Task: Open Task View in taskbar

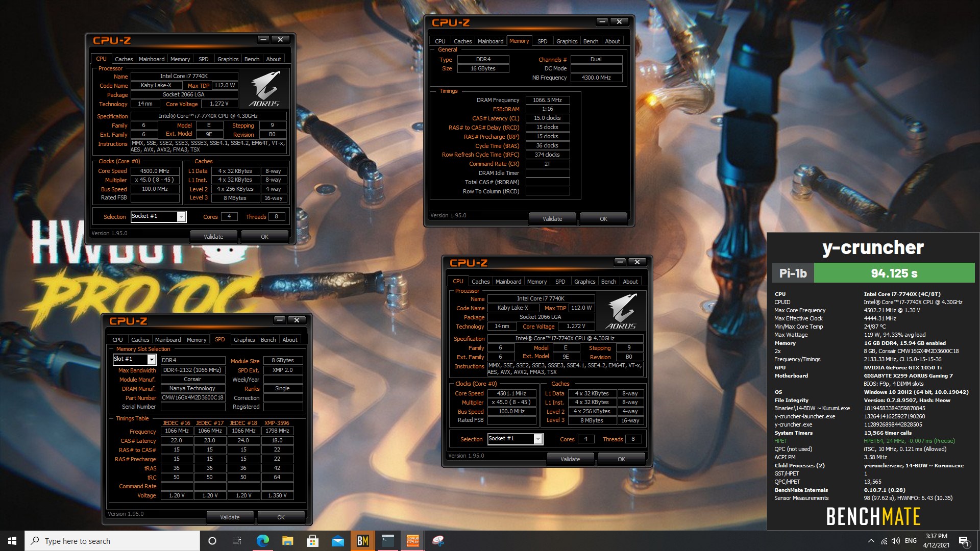Action: [237, 541]
